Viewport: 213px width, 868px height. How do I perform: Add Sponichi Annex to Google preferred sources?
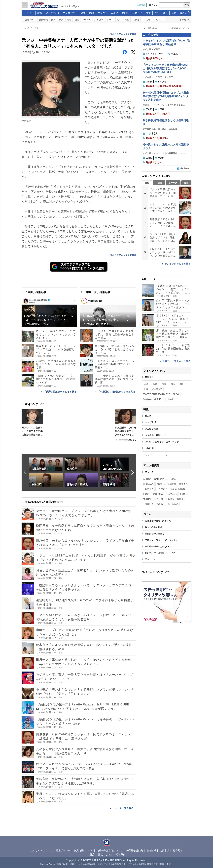point(79,266)
